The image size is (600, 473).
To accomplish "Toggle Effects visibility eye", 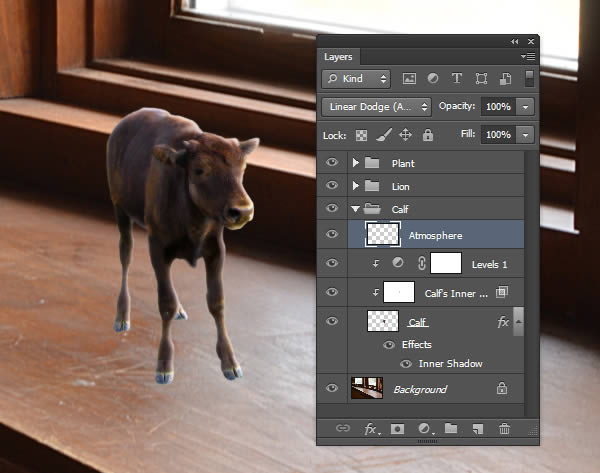I will [389, 345].
